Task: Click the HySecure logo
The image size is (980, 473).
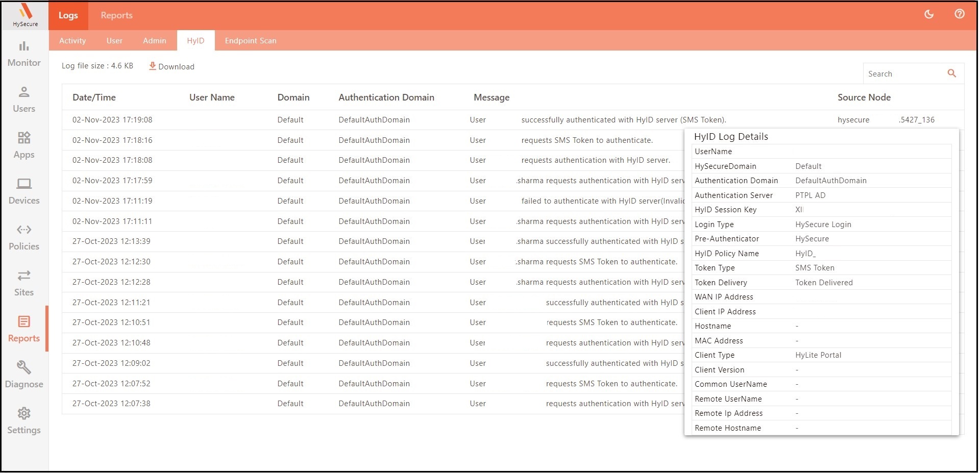Action: tap(25, 15)
